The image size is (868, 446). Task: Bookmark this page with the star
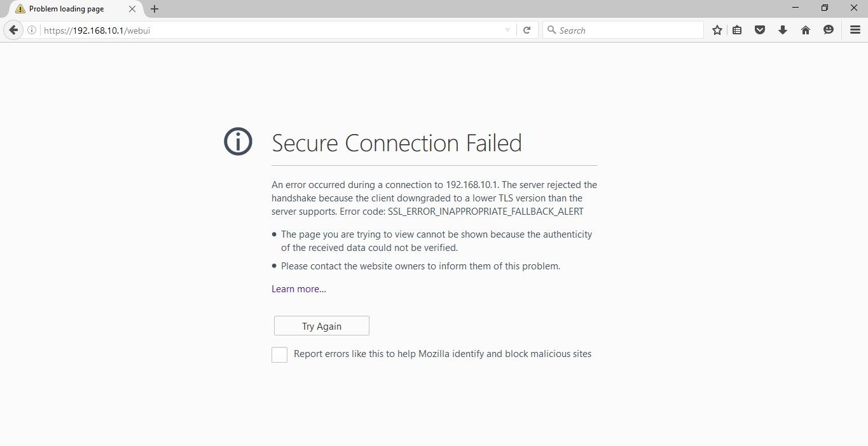717,30
